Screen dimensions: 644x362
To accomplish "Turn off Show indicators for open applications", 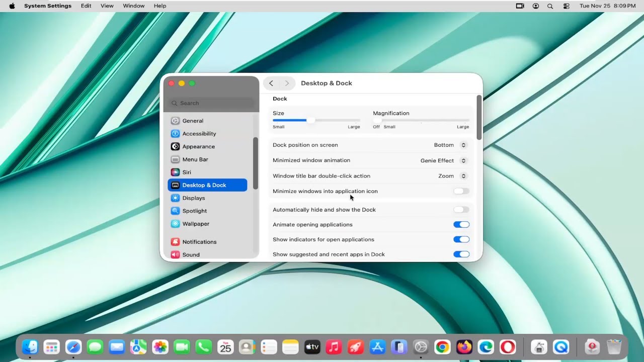I will pos(461,239).
